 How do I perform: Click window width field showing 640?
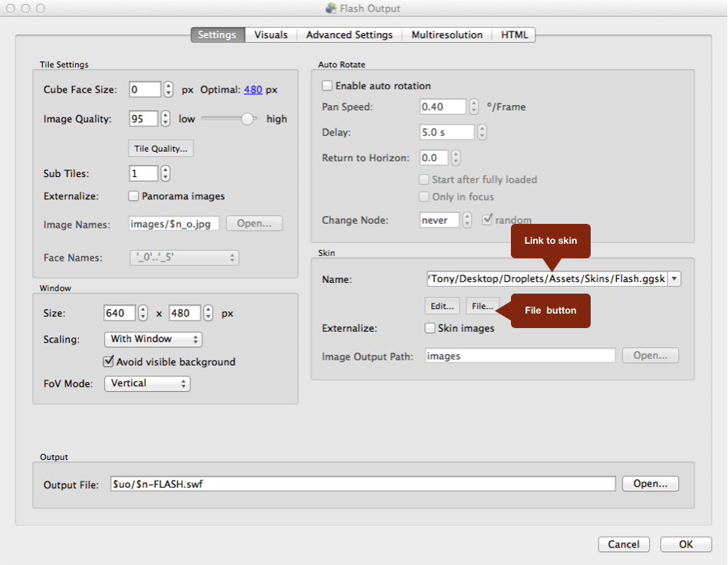[120, 313]
